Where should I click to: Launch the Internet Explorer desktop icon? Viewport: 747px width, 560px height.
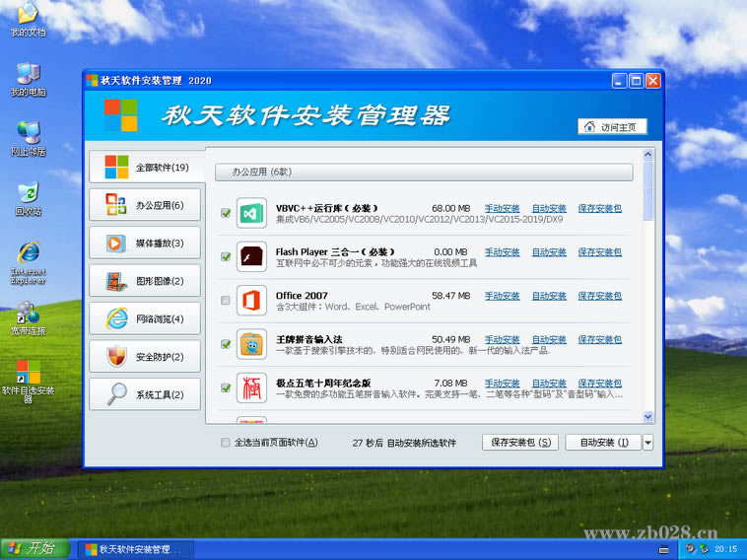(29, 262)
